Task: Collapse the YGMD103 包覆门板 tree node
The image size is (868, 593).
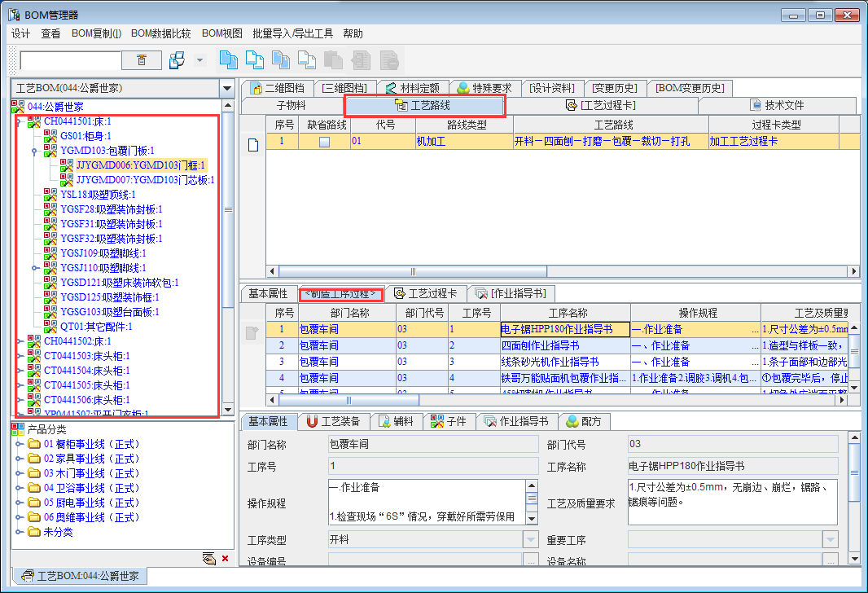Action: point(34,151)
